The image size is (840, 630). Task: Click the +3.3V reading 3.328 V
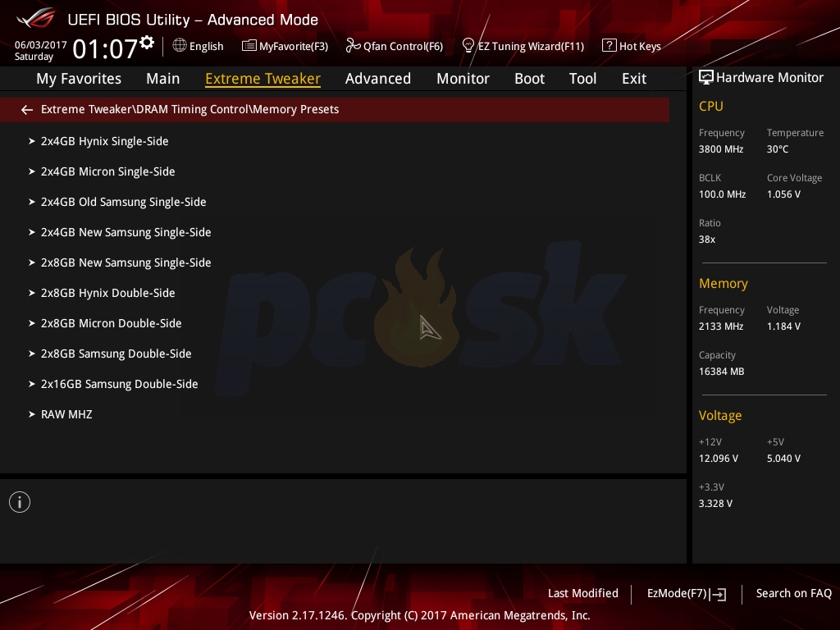click(x=715, y=504)
